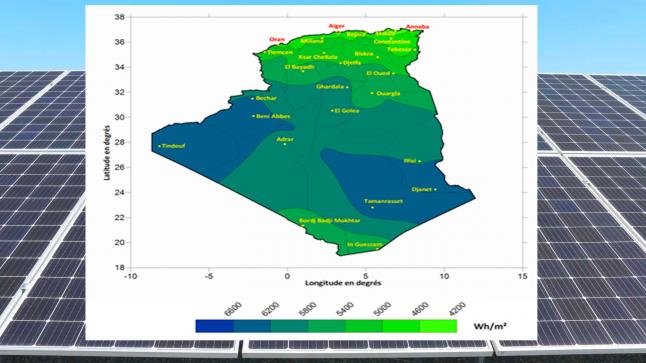646x363 pixels.
Task: Click the 'Constantine' label on the map
Action: pyautogui.click(x=392, y=42)
